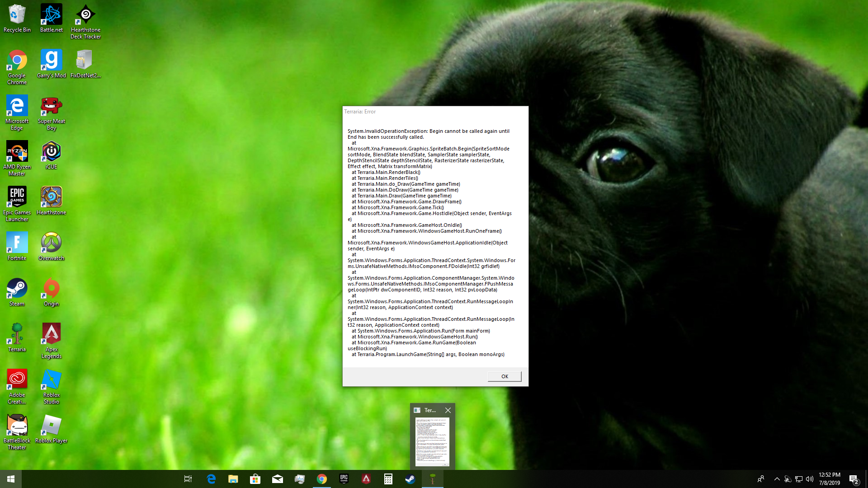This screenshot has width=868, height=488.
Task: Select the Steam desktop shortcut
Action: coord(17,292)
